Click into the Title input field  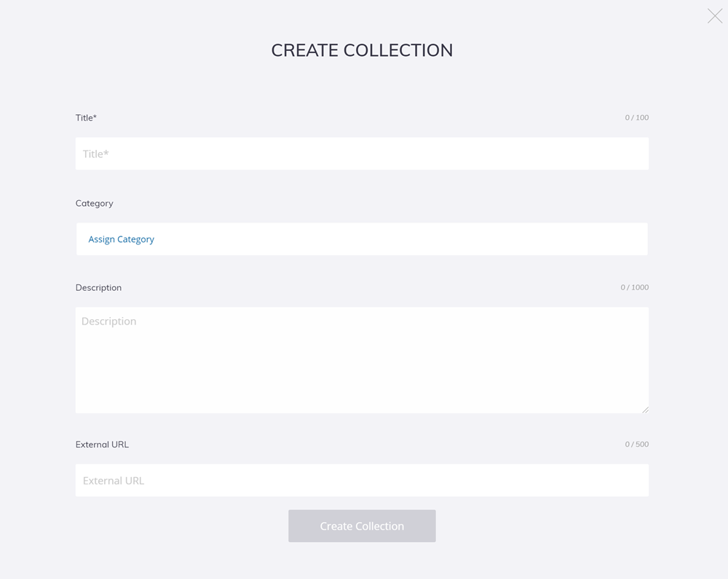pos(362,153)
